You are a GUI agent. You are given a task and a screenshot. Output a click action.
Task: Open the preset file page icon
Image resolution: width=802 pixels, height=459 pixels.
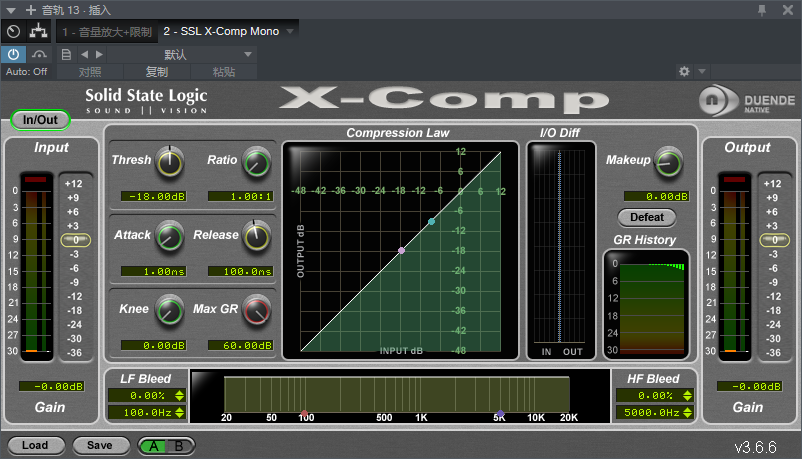coord(66,54)
